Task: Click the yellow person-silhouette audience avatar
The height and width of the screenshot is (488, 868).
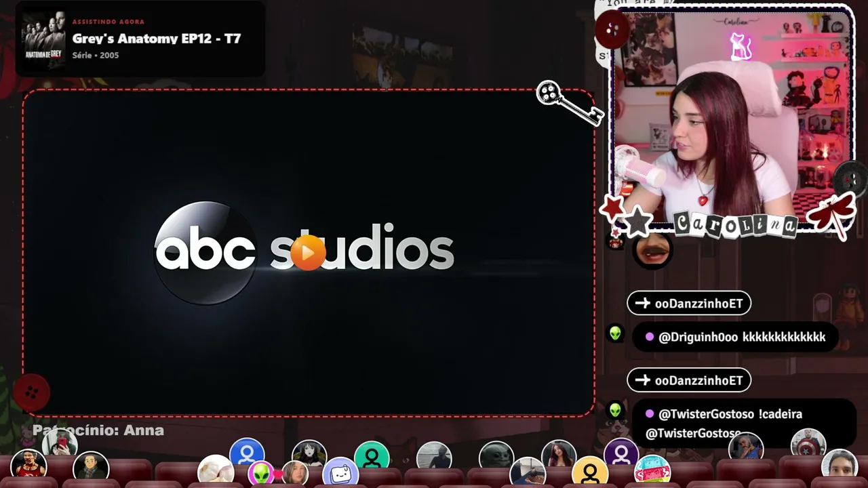Action: click(x=590, y=472)
